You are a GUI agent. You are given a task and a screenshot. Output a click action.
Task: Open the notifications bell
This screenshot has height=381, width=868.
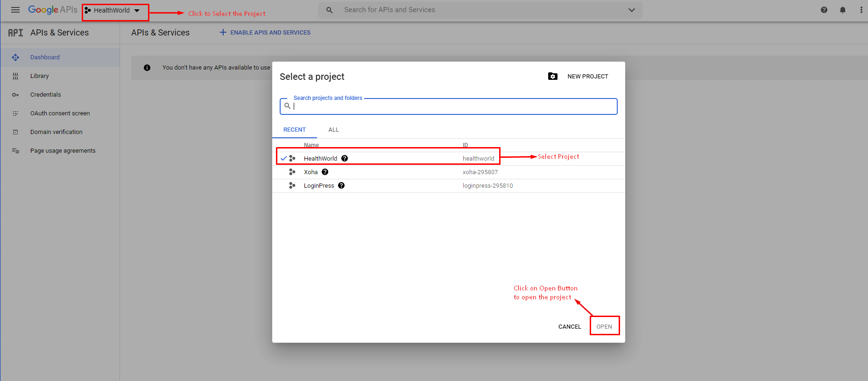pos(843,10)
